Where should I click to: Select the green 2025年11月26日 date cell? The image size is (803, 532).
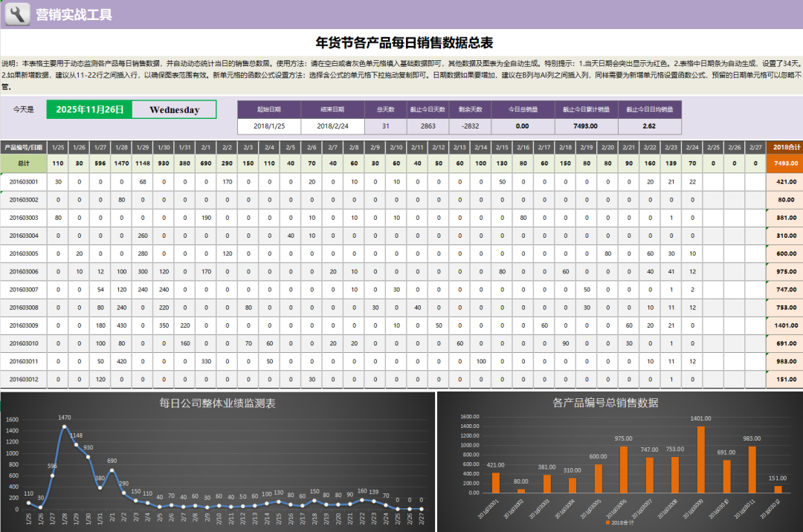click(89, 110)
